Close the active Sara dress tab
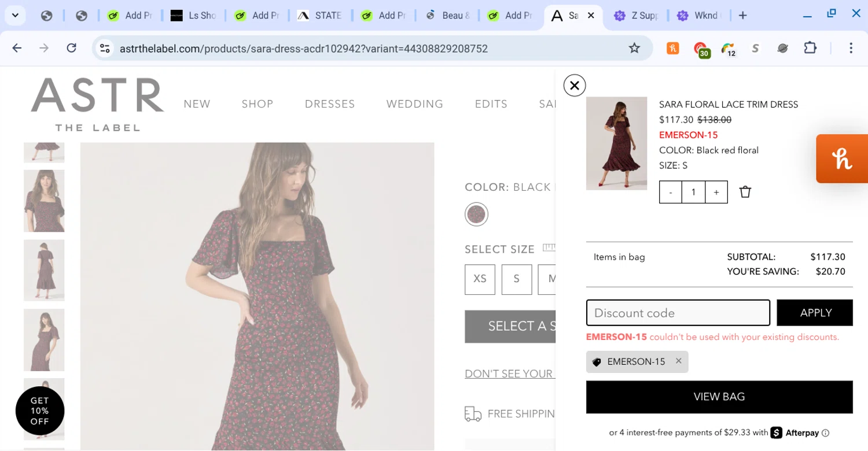868x451 pixels. [x=591, y=16]
